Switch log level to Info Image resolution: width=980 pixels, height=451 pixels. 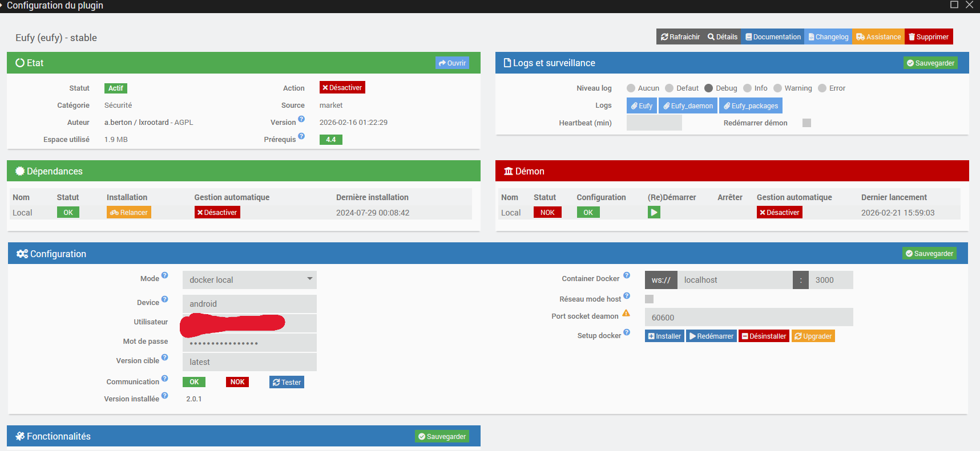pyautogui.click(x=747, y=88)
